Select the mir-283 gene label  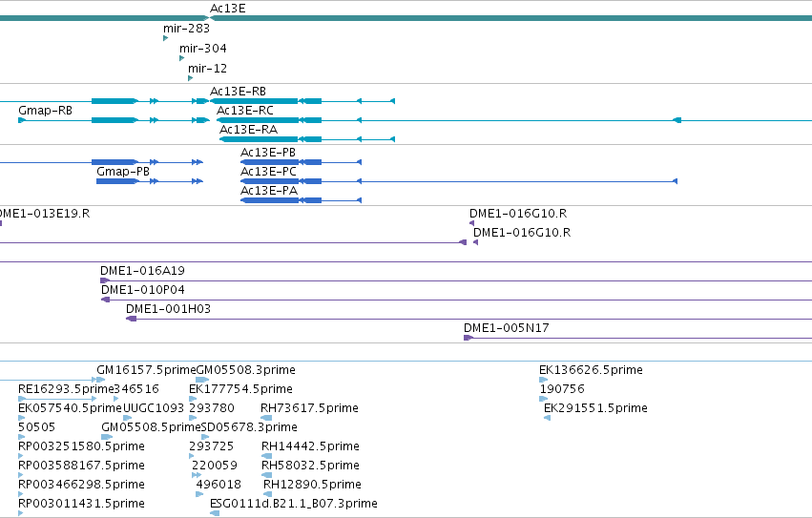(186, 29)
